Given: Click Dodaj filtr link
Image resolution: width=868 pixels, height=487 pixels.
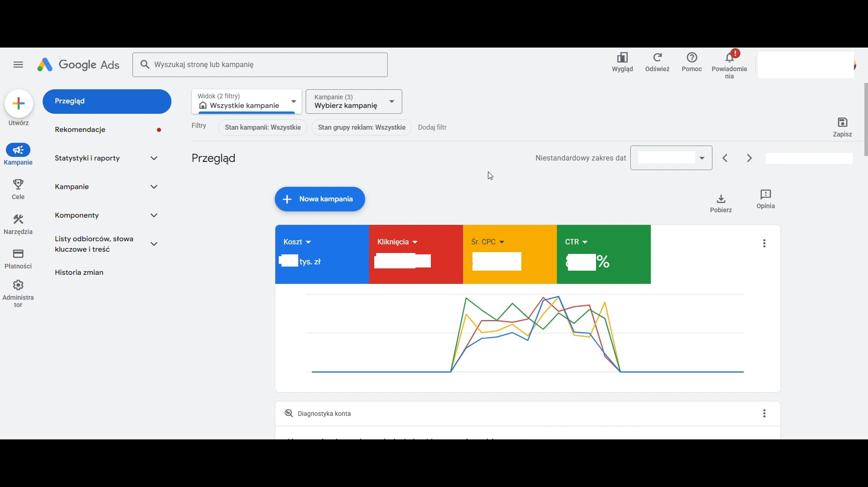Looking at the screenshot, I should click(432, 128).
